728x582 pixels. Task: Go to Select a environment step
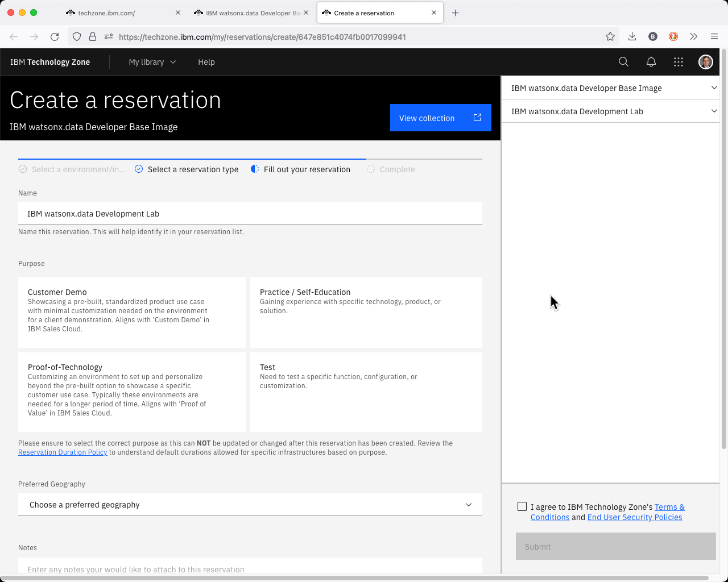point(72,169)
